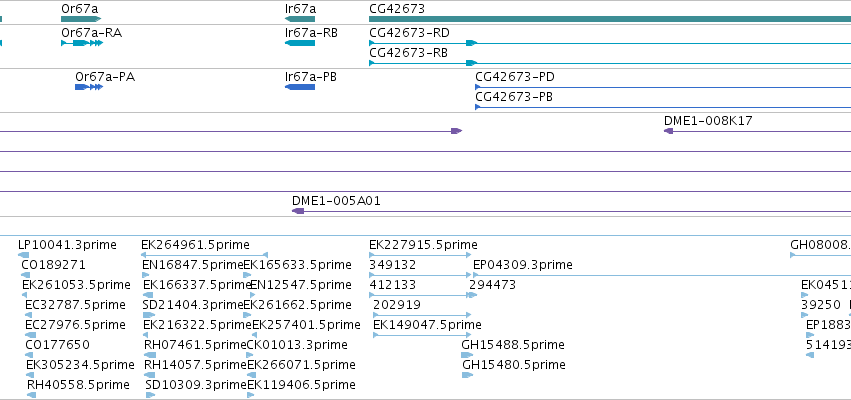Click the EP04309.3prime EST label

[x=523, y=264]
